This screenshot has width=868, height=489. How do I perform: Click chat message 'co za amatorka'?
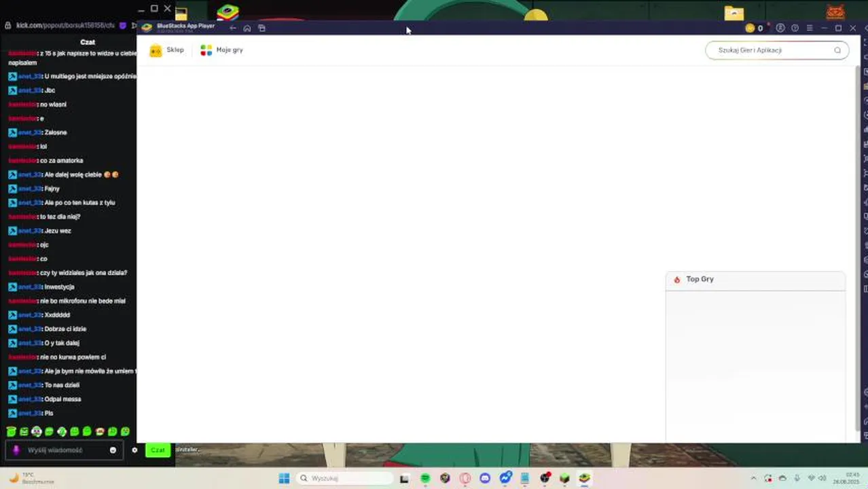[61, 161]
